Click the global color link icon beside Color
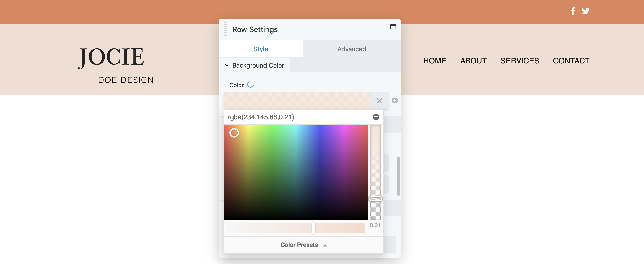The image size is (644, 264). coord(251,85)
